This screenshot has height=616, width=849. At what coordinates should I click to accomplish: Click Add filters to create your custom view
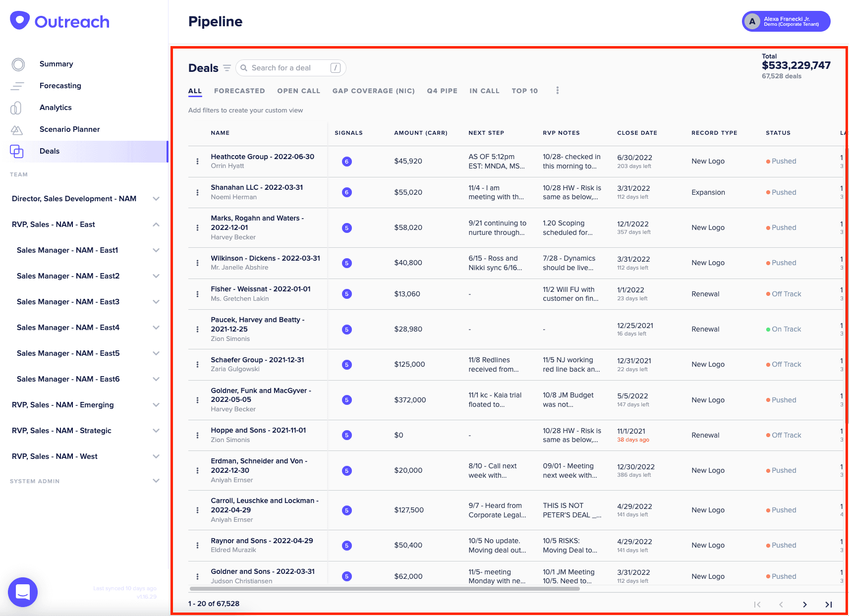click(x=245, y=110)
